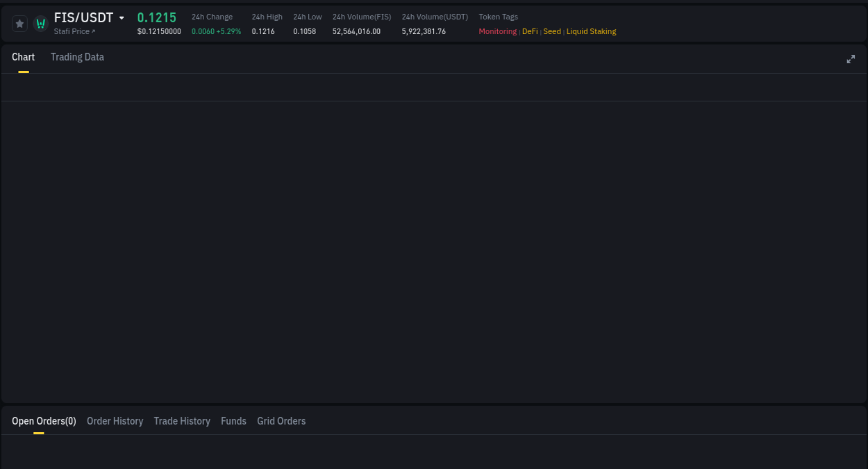The height and width of the screenshot is (469, 868).
Task: Select the Open Orders(0) tab
Action: (44, 420)
